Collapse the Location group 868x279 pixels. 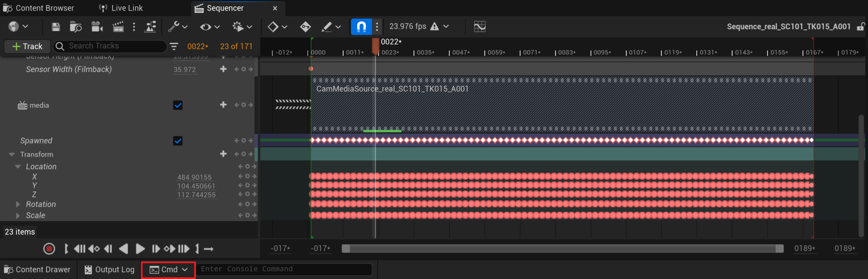(18, 167)
